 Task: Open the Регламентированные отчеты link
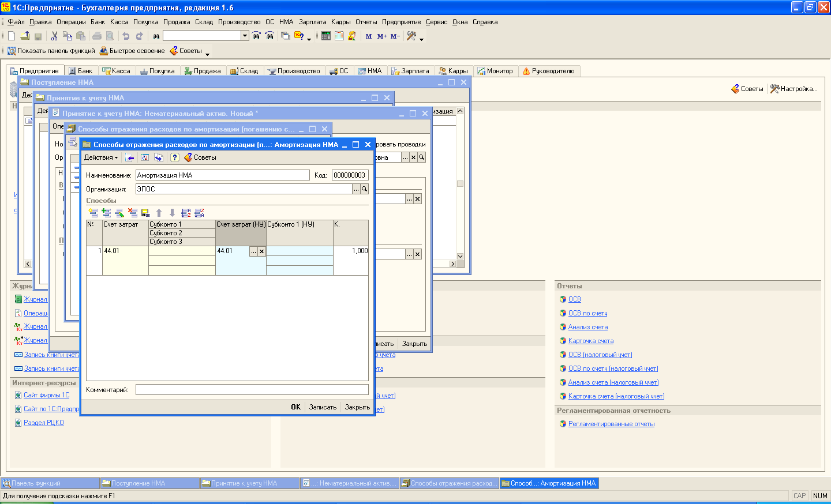pyautogui.click(x=611, y=424)
